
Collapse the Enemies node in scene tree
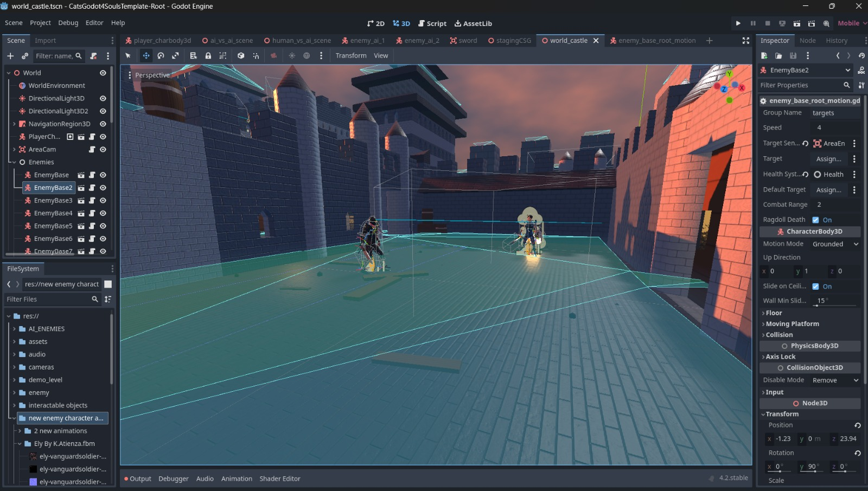14,162
